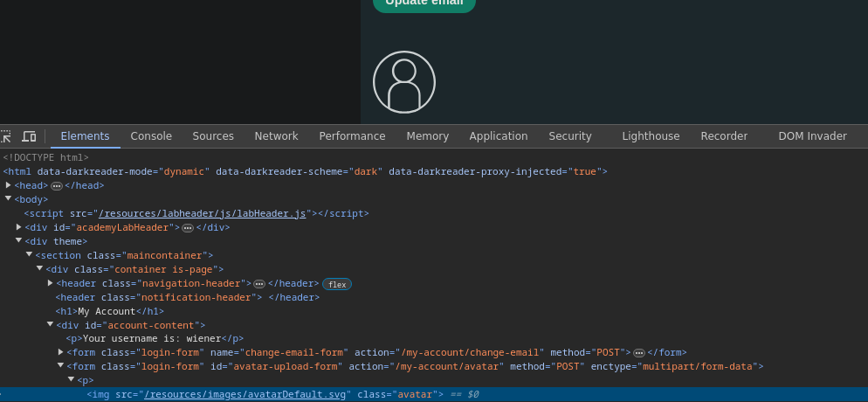Expand the navigation-header element
The image size is (868, 402).
pyautogui.click(x=51, y=283)
